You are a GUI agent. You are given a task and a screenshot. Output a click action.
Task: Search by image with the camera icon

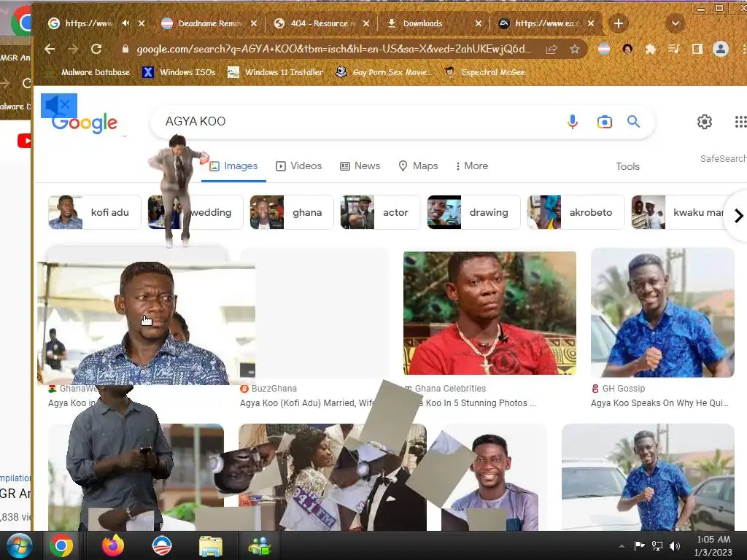click(605, 122)
